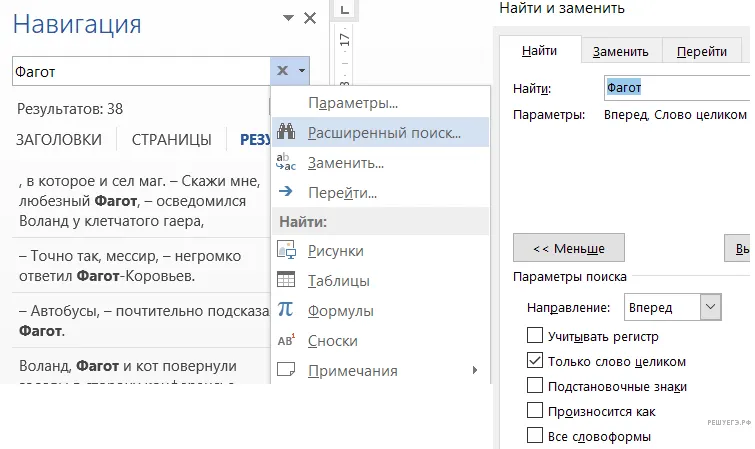Viewport: 755px width, 449px height.
Task: Click the Найти field in the dialog
Action: pyautogui.click(x=677, y=88)
